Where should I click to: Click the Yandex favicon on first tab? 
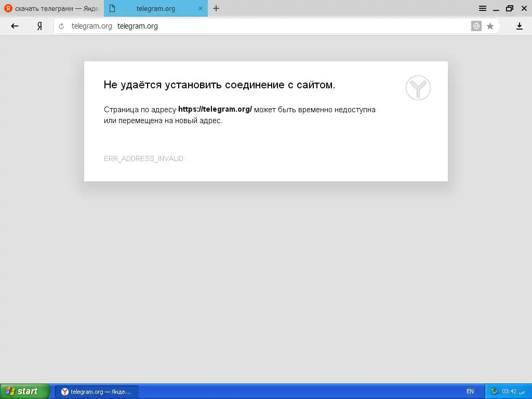(x=8, y=8)
